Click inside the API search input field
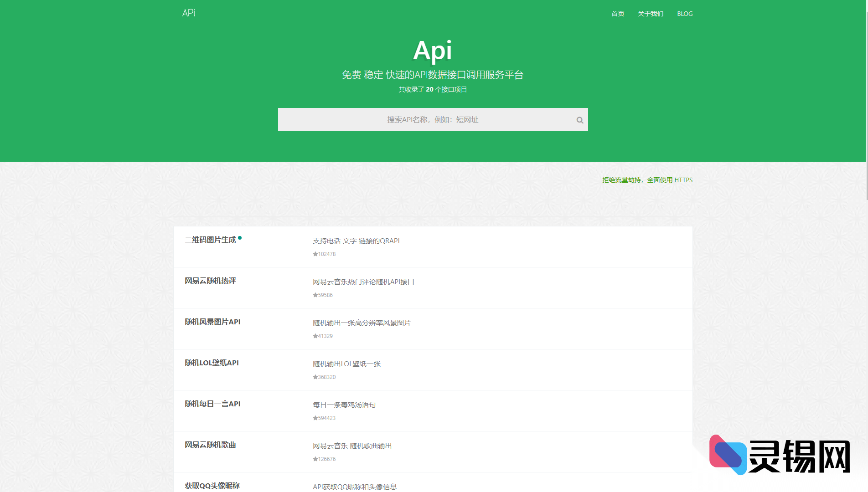This screenshot has width=868, height=492. coord(433,119)
